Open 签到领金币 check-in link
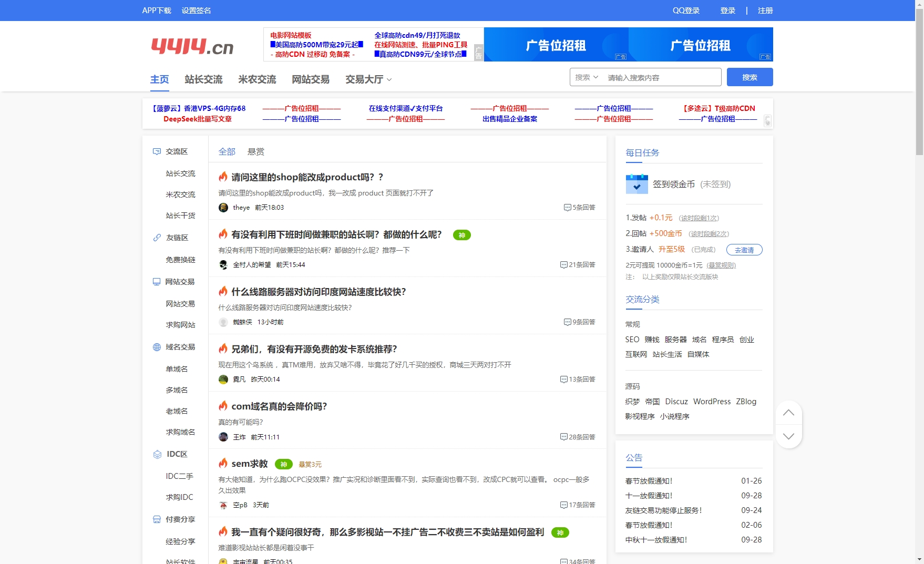 coord(674,184)
